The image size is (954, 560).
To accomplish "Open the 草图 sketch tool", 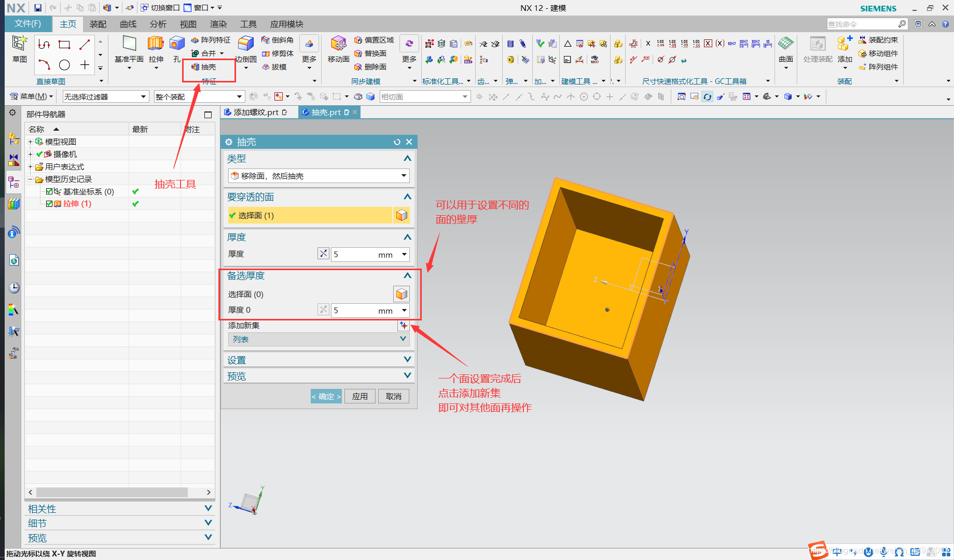I will click(20, 49).
